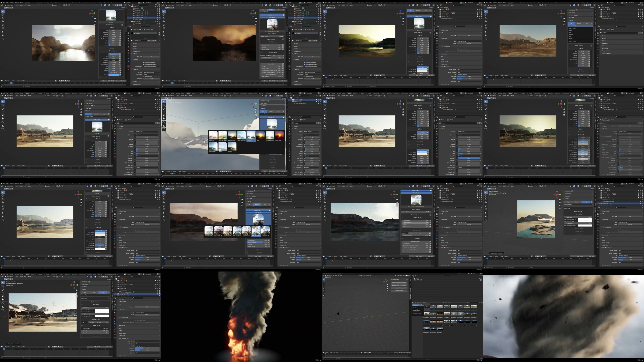Uncheck the Terrains collection exclude checkbox
The height and width of the screenshot is (362, 644).
[x=317, y=100]
